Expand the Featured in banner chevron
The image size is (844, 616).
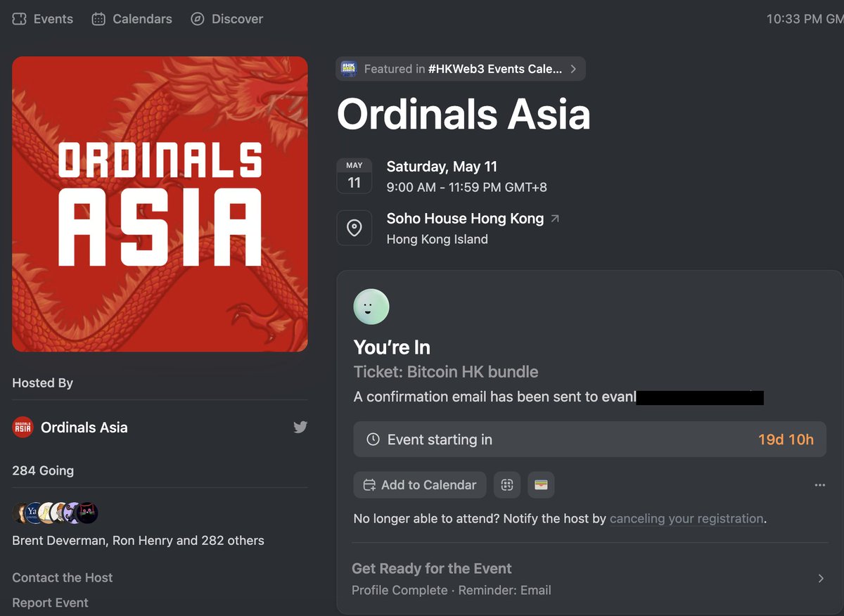(x=573, y=69)
